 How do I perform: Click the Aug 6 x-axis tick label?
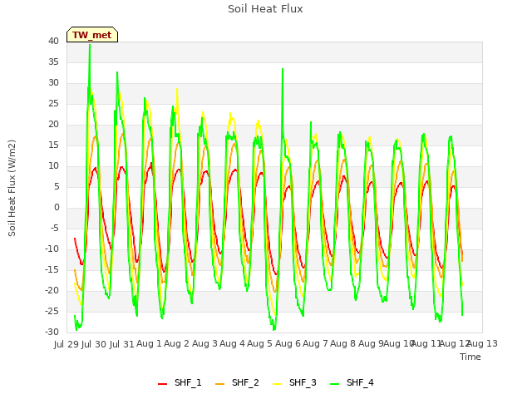288,343
